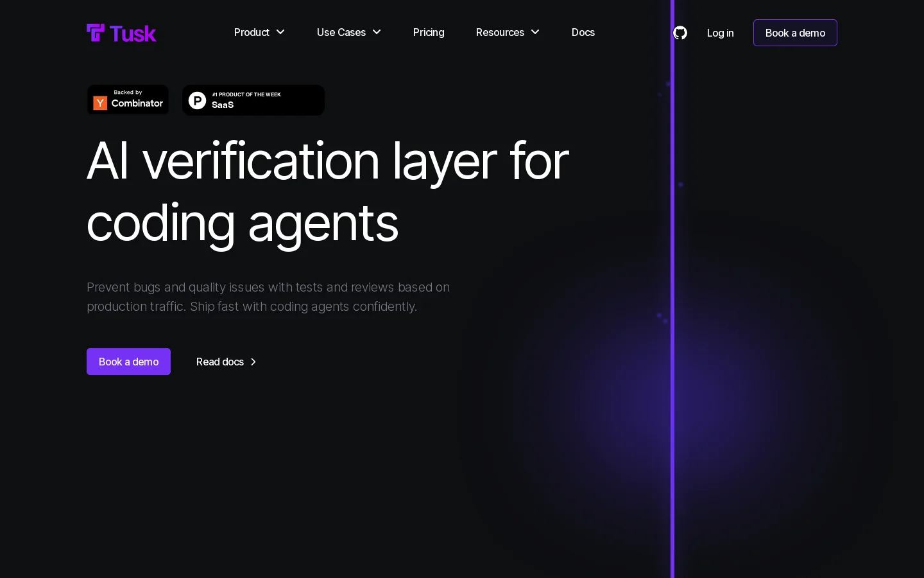Click the "Prevent bugs and quality issues" paragraph
Viewport: 924px width, 578px height.
[268, 297]
